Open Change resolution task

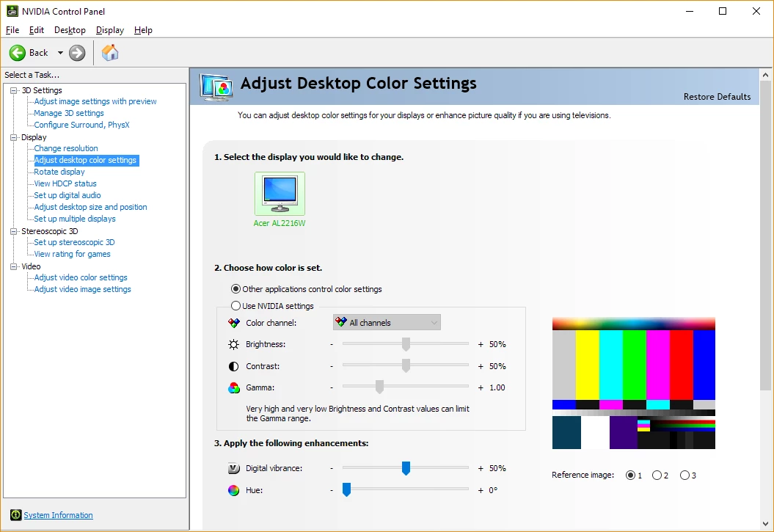(x=65, y=148)
